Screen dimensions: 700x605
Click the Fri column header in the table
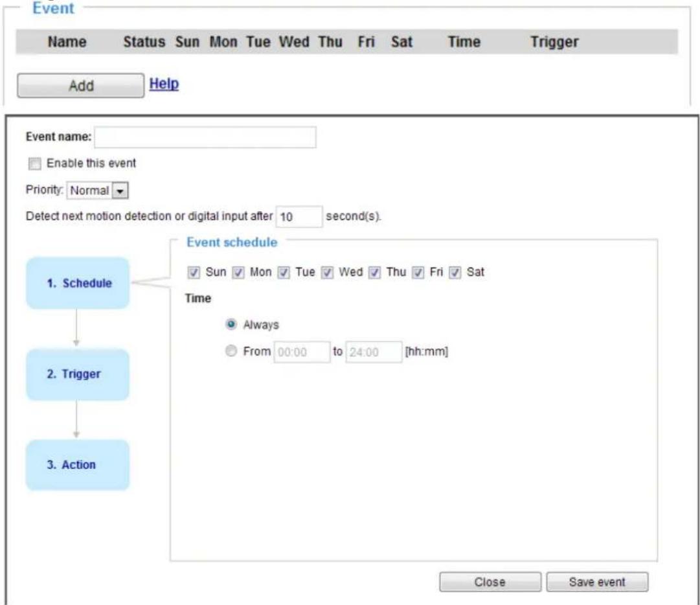click(x=366, y=42)
